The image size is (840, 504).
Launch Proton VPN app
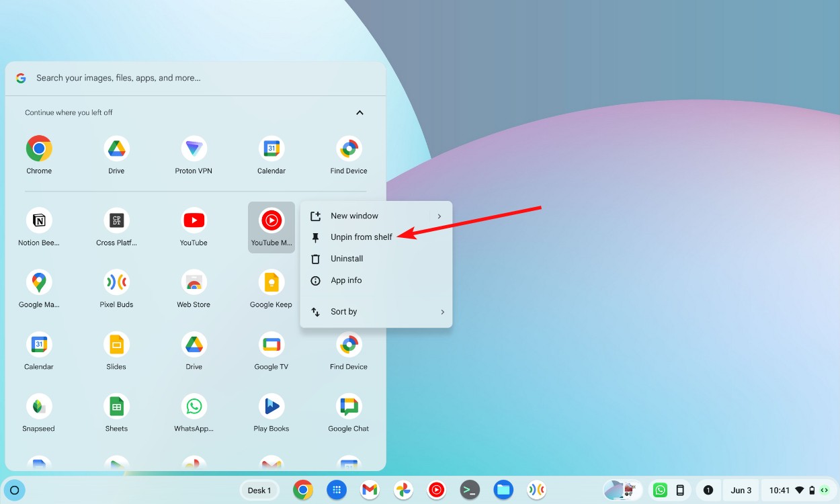[193, 148]
